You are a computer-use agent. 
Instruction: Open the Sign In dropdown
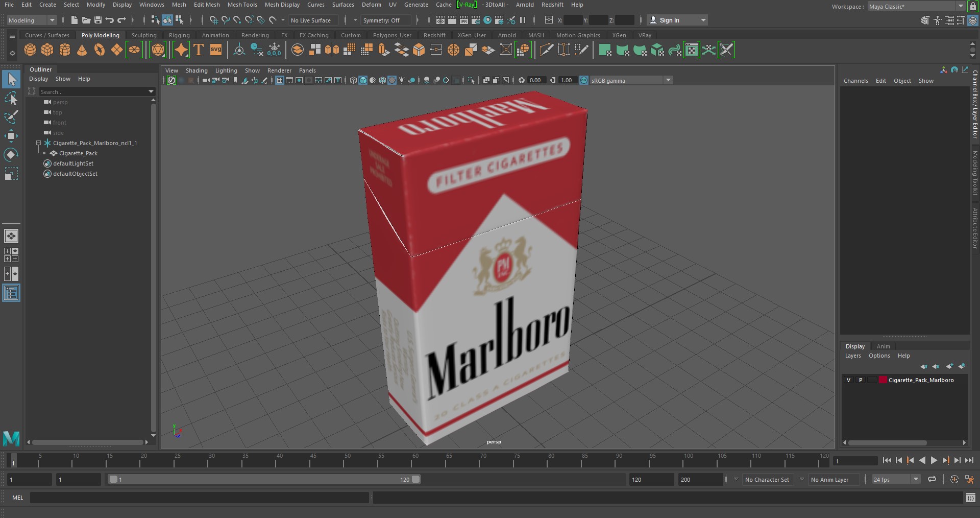[678, 20]
